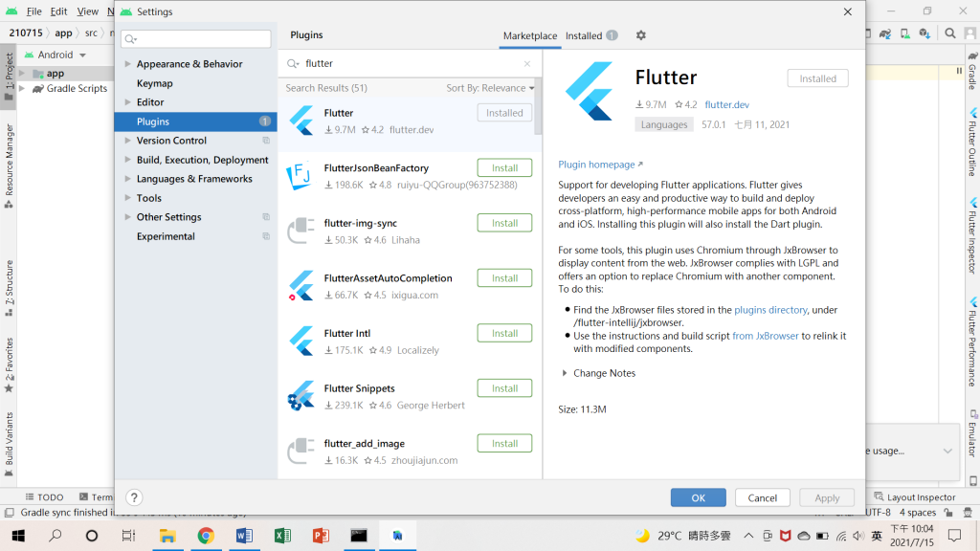Viewport: 980px width, 551px height.
Task: Expand Version Control settings
Action: tap(127, 141)
